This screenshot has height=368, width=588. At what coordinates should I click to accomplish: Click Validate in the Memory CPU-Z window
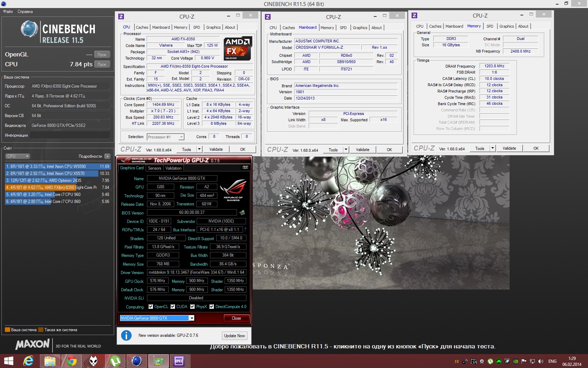509,148
